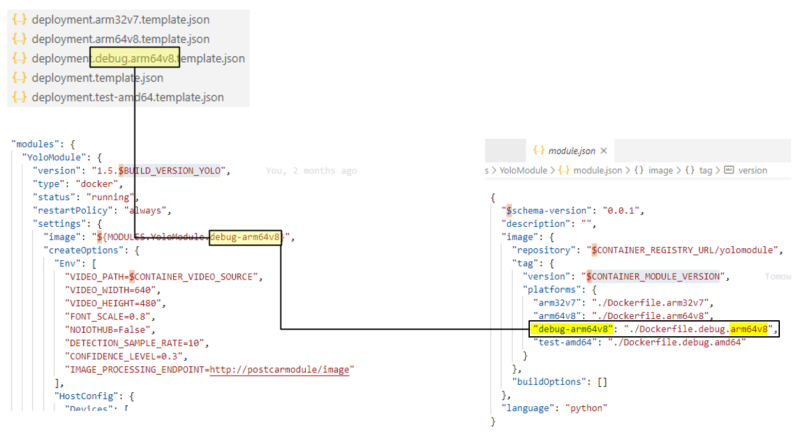The width and height of the screenshot is (803, 436).
Task: Click the VIDEO_WIDTH=640 entry
Action: (x=112, y=290)
